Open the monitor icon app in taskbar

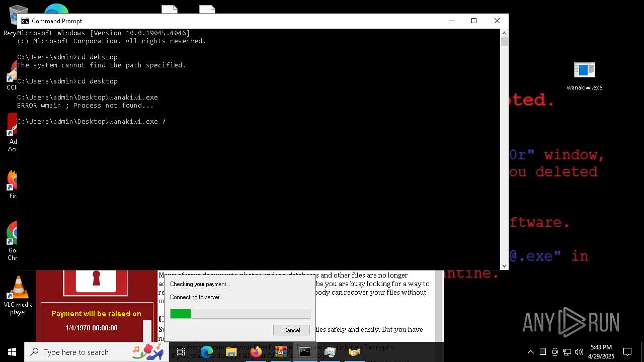pyautogui.click(x=330, y=352)
